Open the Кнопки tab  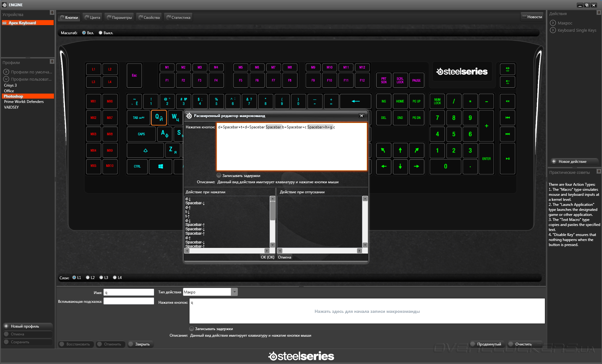coord(69,18)
